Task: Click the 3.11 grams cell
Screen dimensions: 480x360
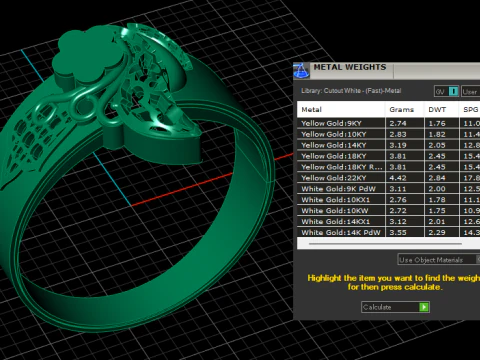Action: 405,189
